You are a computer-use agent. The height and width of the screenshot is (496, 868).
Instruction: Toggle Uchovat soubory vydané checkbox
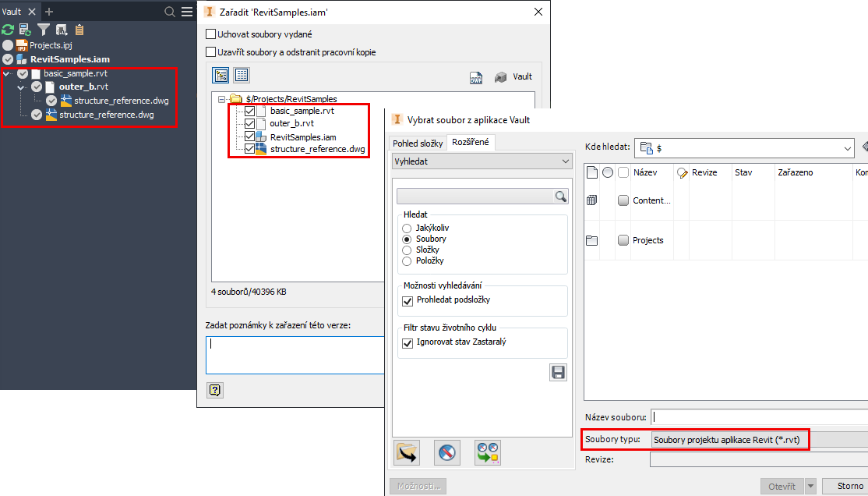(x=210, y=34)
